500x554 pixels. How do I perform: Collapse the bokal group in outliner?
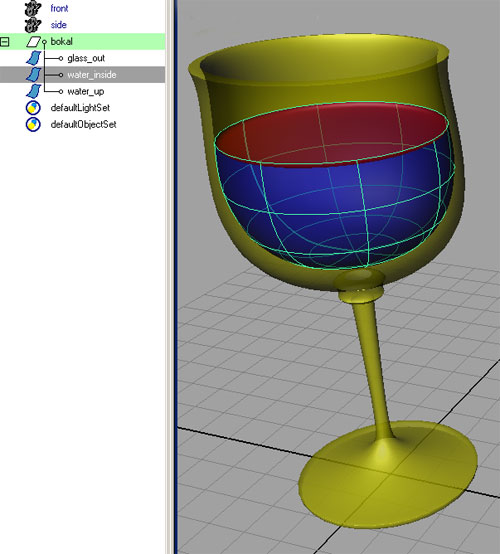tap(5, 42)
